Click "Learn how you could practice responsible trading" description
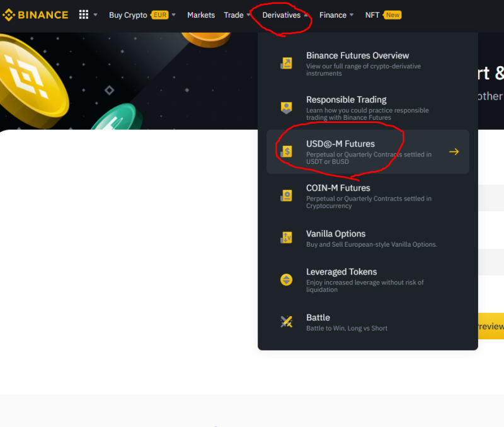 coord(367,114)
